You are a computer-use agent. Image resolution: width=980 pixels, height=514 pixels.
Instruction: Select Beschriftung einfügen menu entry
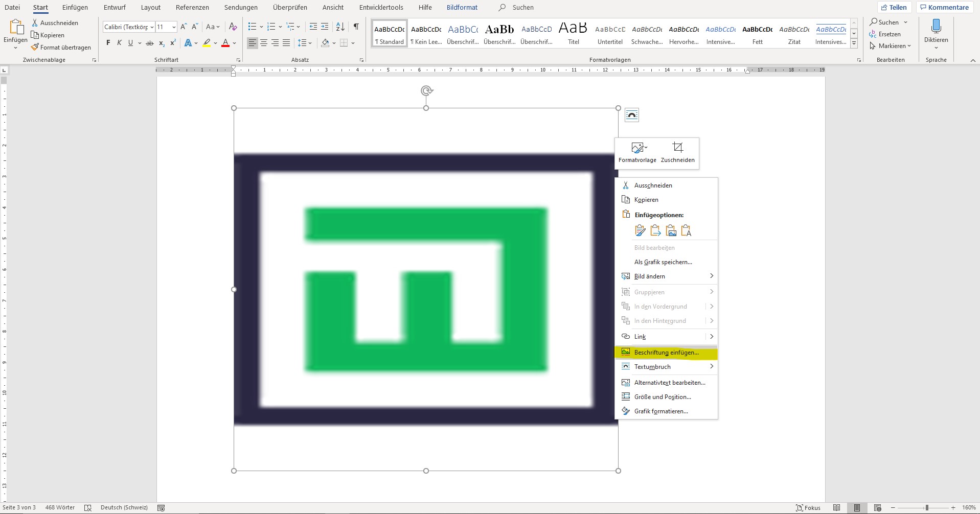click(x=666, y=353)
